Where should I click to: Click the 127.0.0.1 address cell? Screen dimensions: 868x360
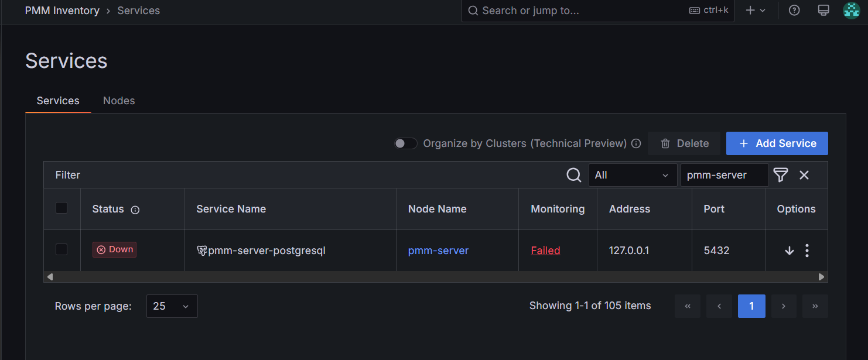click(629, 251)
